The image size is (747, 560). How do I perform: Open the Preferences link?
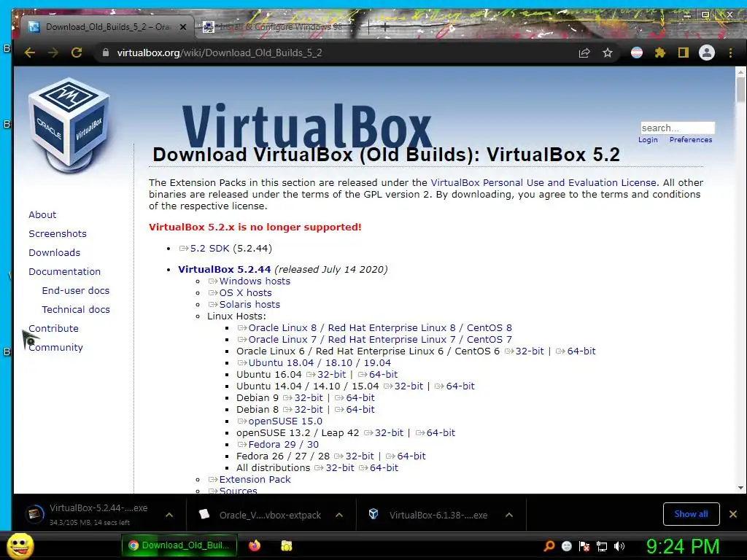click(x=691, y=139)
